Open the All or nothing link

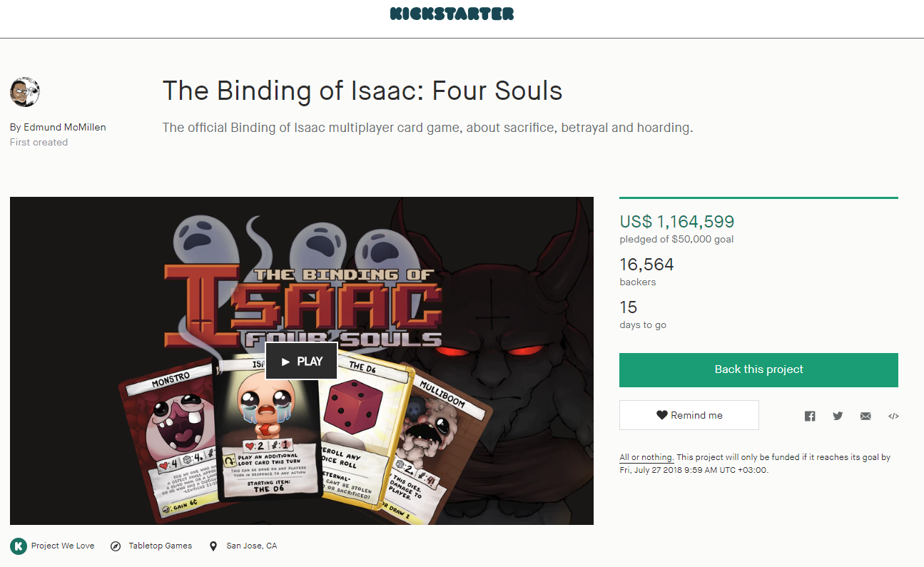pos(646,457)
